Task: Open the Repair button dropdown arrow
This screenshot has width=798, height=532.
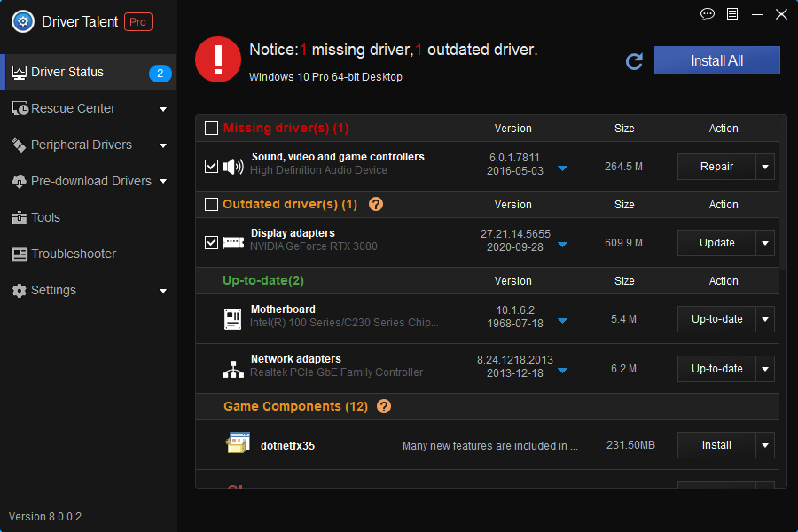Action: pos(764,166)
